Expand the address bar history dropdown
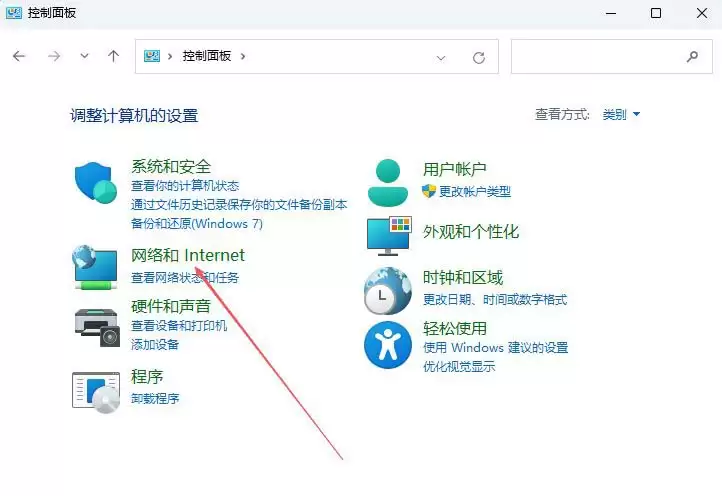Image resolution: width=722 pixels, height=496 pixels. pos(441,58)
